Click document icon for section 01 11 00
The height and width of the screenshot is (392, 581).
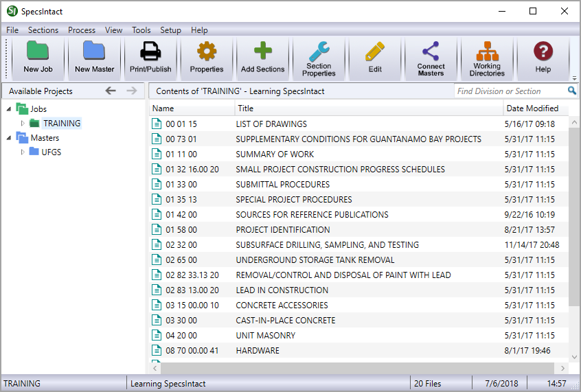[157, 154]
